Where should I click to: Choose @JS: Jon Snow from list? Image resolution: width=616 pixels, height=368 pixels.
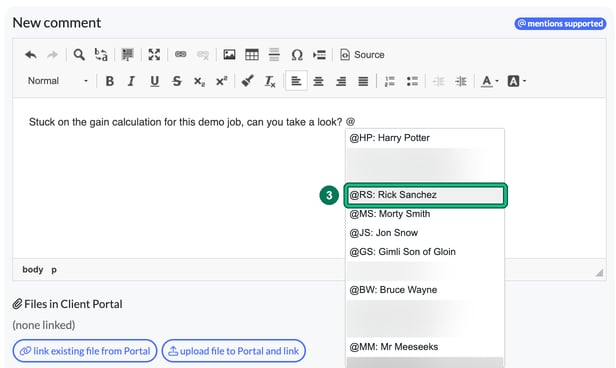pos(425,233)
